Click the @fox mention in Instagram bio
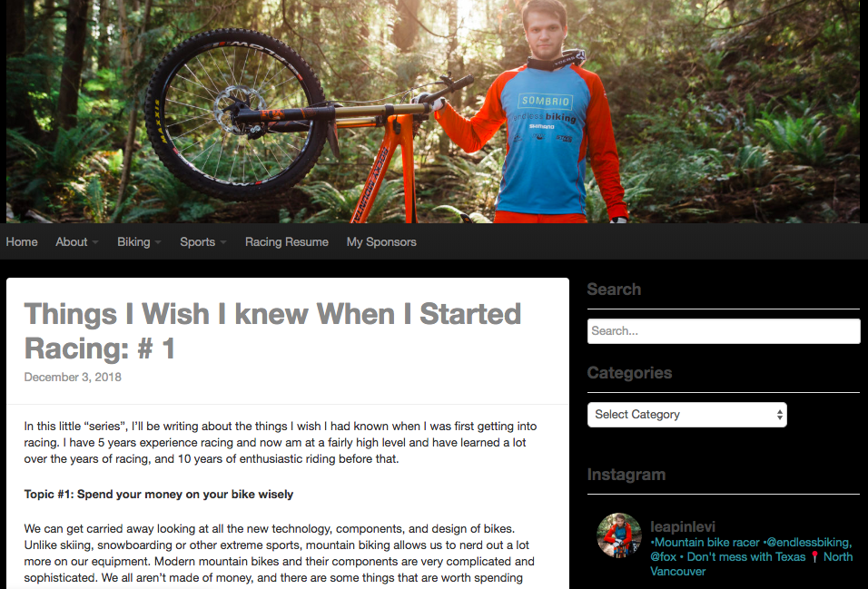Screen dimensions: 868x589 click(x=663, y=557)
